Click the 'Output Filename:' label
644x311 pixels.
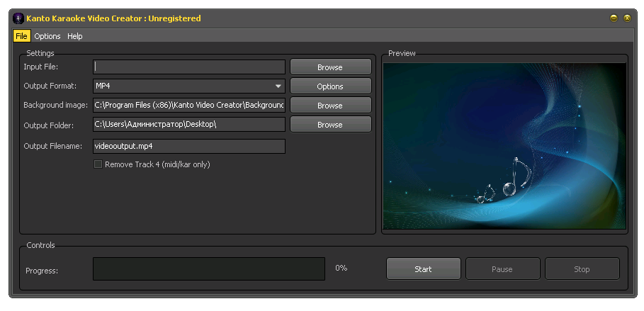(x=53, y=146)
